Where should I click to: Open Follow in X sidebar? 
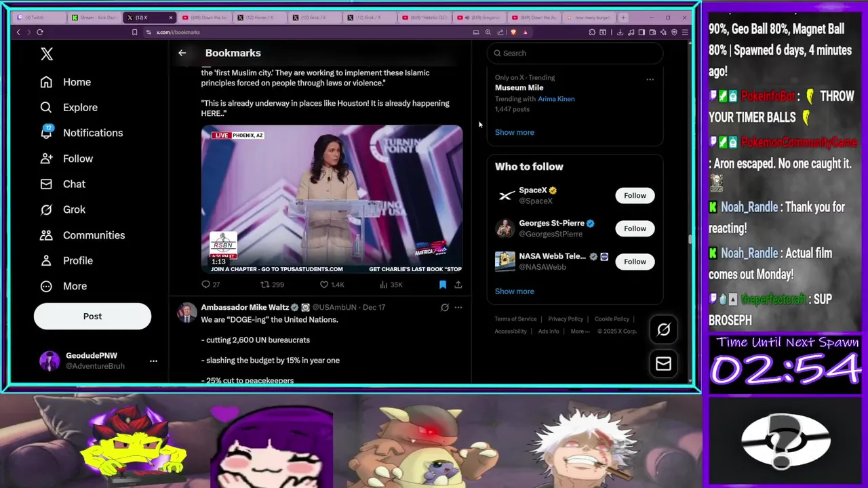point(66,159)
